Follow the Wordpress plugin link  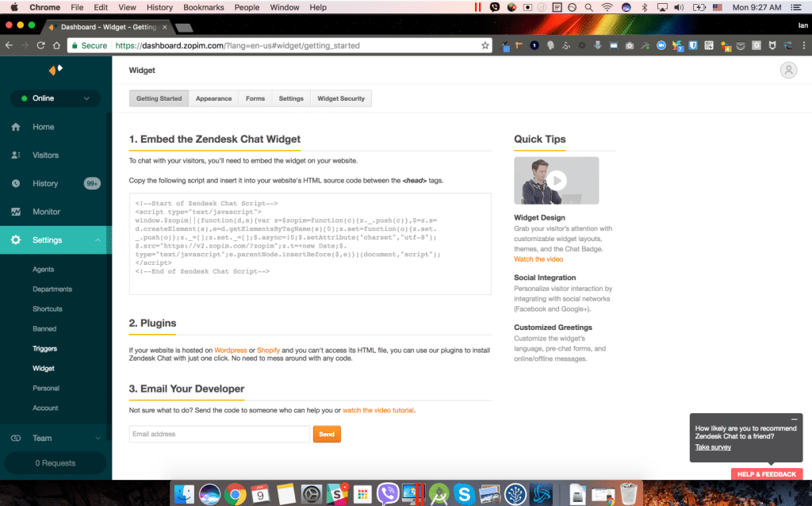click(231, 350)
